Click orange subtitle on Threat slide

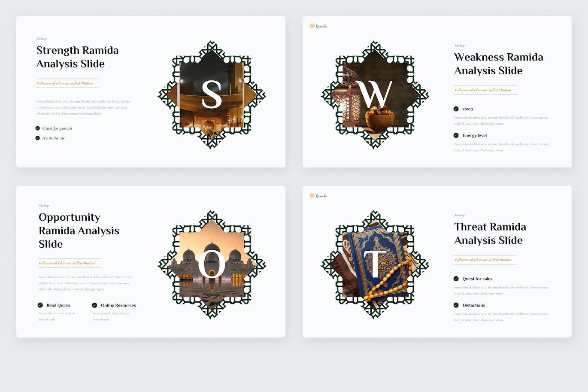click(x=483, y=260)
